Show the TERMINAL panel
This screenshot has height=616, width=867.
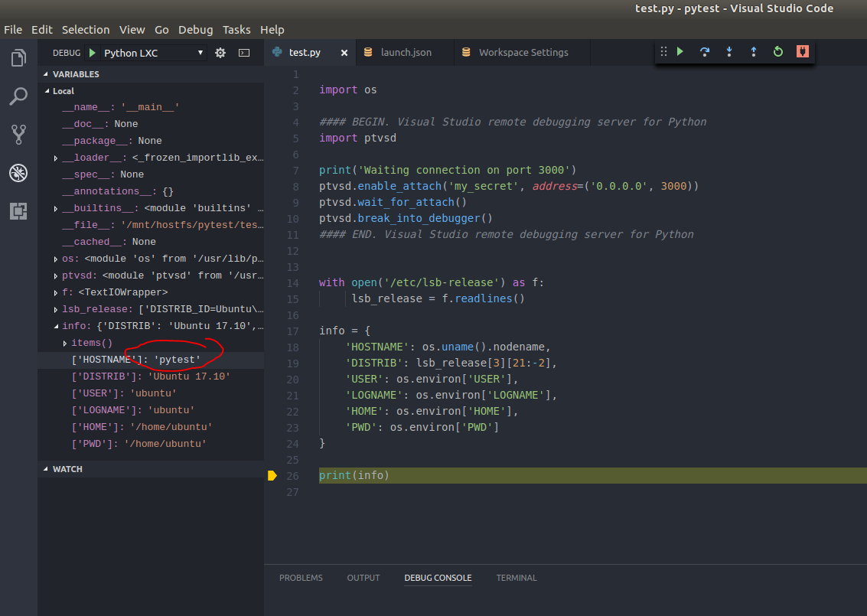[x=517, y=578]
